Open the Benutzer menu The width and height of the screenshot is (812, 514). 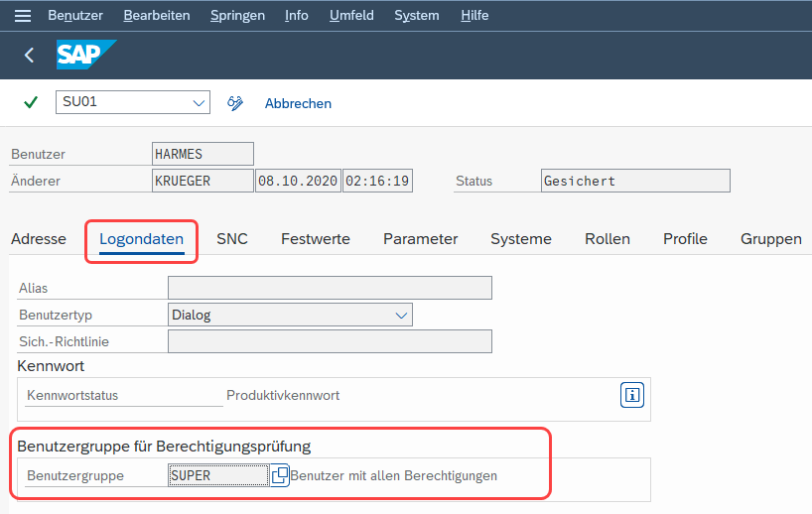tap(75, 16)
